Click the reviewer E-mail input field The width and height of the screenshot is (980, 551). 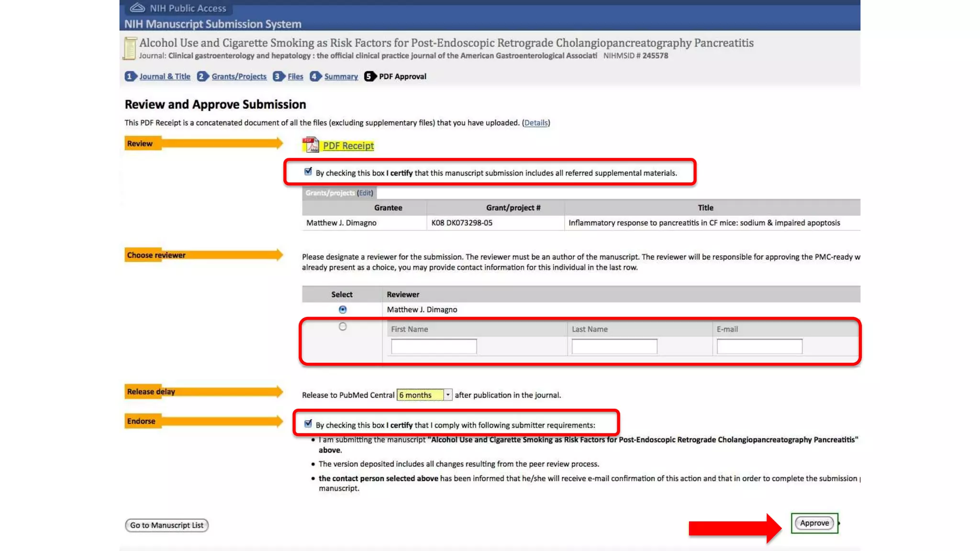click(x=759, y=346)
